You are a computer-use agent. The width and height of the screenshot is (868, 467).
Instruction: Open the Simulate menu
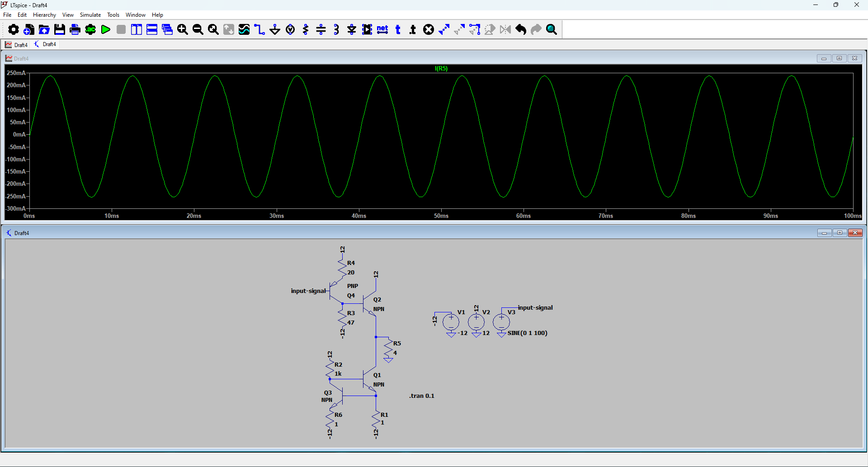(90, 15)
